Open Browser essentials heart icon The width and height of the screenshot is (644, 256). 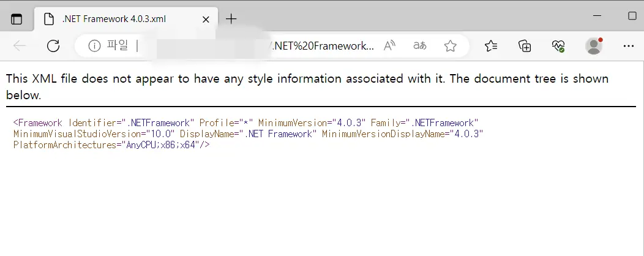coord(558,46)
